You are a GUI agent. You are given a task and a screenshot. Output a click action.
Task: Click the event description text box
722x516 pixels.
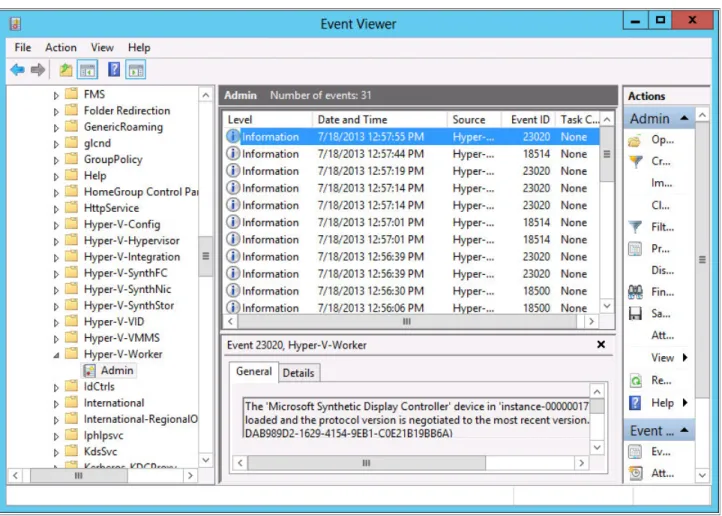(416, 418)
